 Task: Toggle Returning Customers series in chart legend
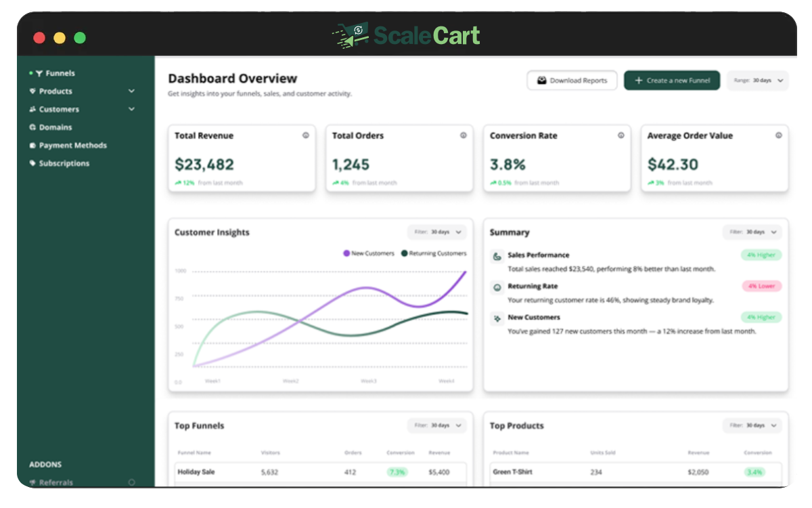point(434,253)
